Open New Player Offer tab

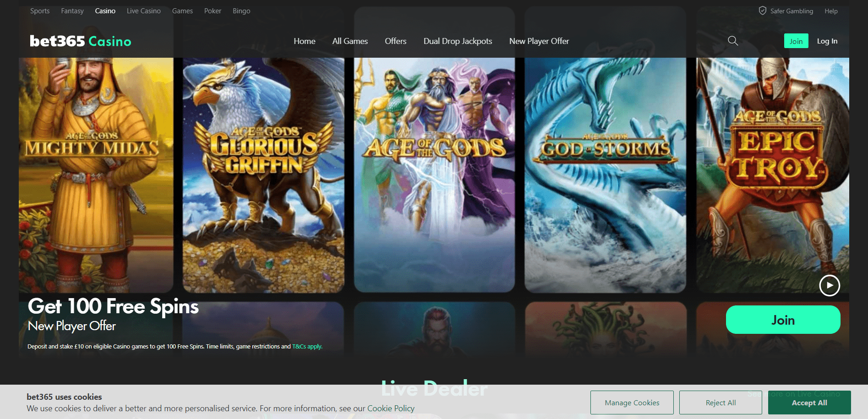pyautogui.click(x=539, y=41)
